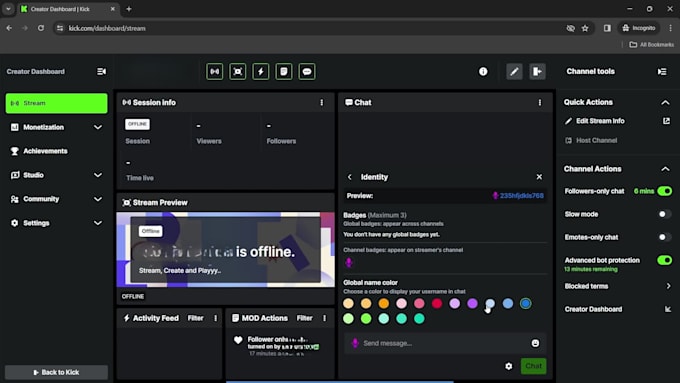This screenshot has height=383, width=680.
Task: Toggle Session Info widget in top toolbar
Action: (215, 72)
